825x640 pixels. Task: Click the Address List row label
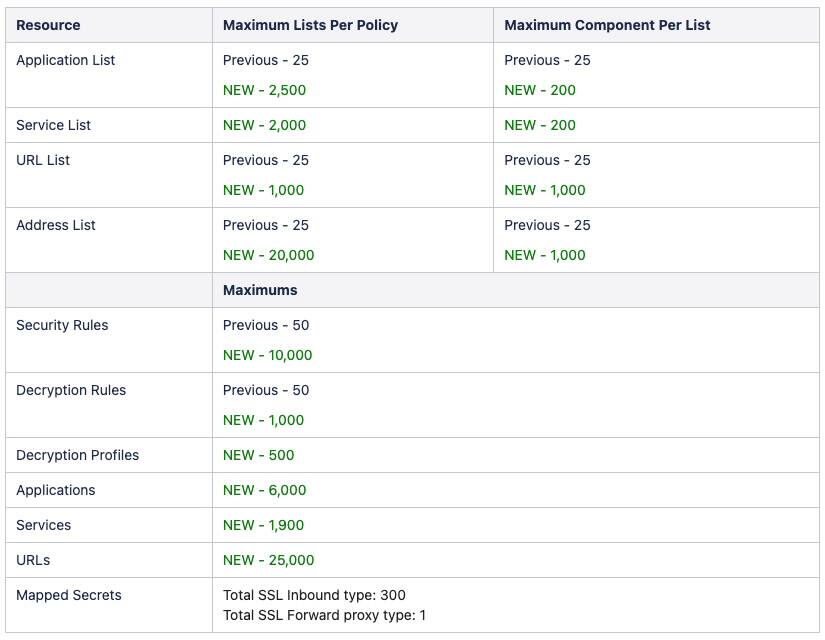tap(56, 225)
